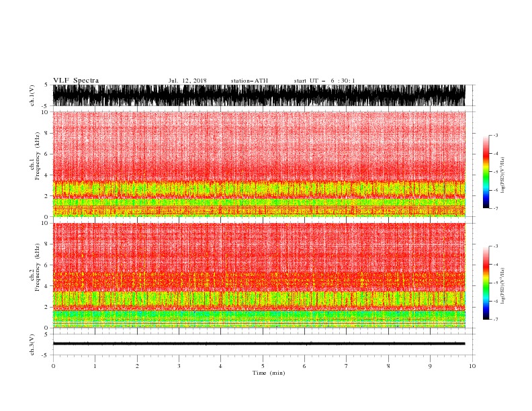This screenshot has width=532, height=411.
Task: Click time axis tick label "1"
Action: click(95, 366)
